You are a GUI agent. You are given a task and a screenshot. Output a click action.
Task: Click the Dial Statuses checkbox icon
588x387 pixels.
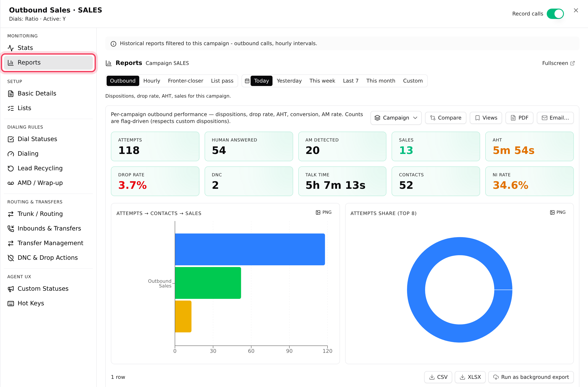[11, 139]
